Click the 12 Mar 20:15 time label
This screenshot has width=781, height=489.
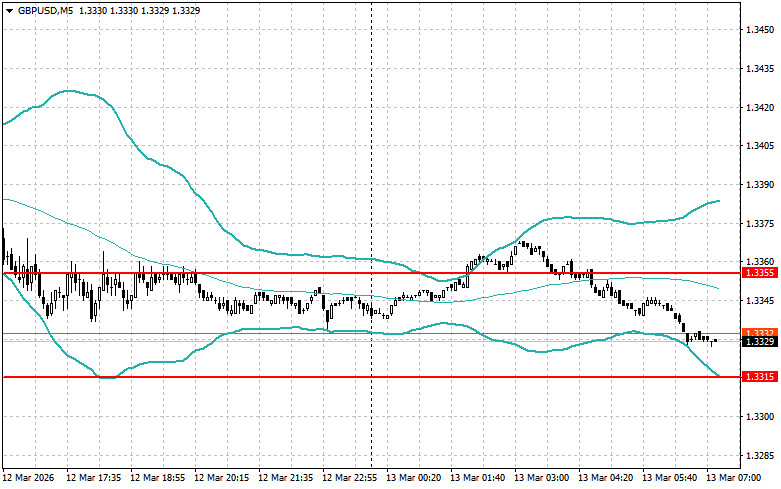pos(221,478)
